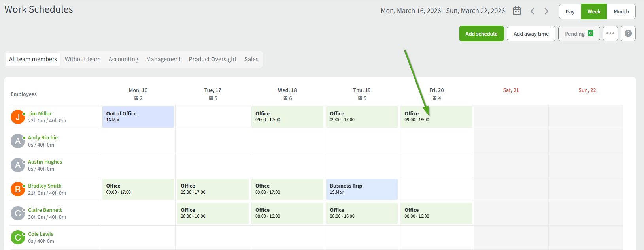Open Claire Bennett's profile link
The image size is (644, 250).
[x=45, y=210]
